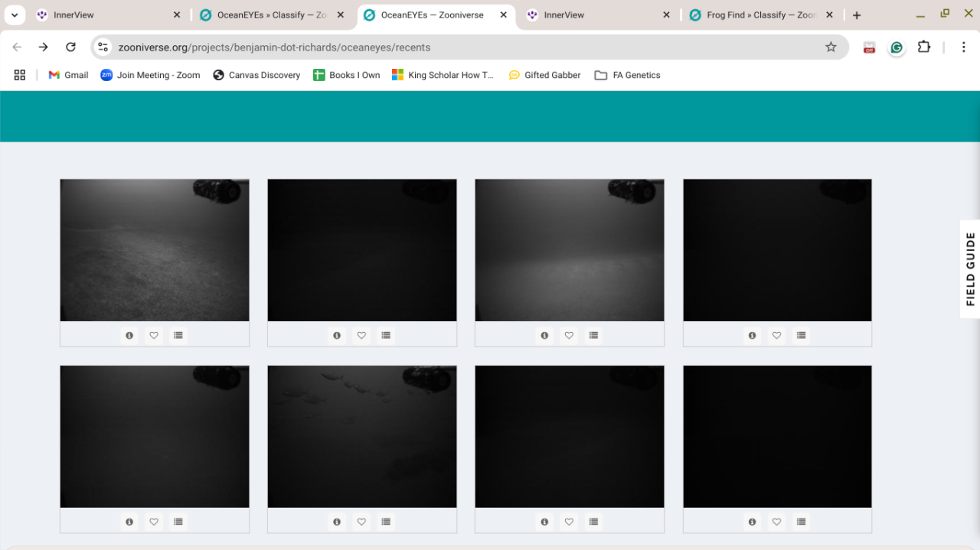
Task: Open the Join Meeting - Zoom bookmark
Action: [150, 75]
